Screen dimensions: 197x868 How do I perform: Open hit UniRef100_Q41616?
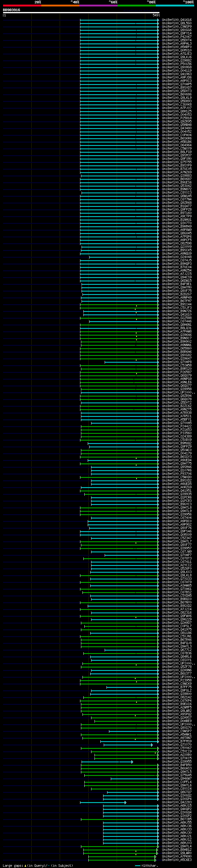coord(176,20)
